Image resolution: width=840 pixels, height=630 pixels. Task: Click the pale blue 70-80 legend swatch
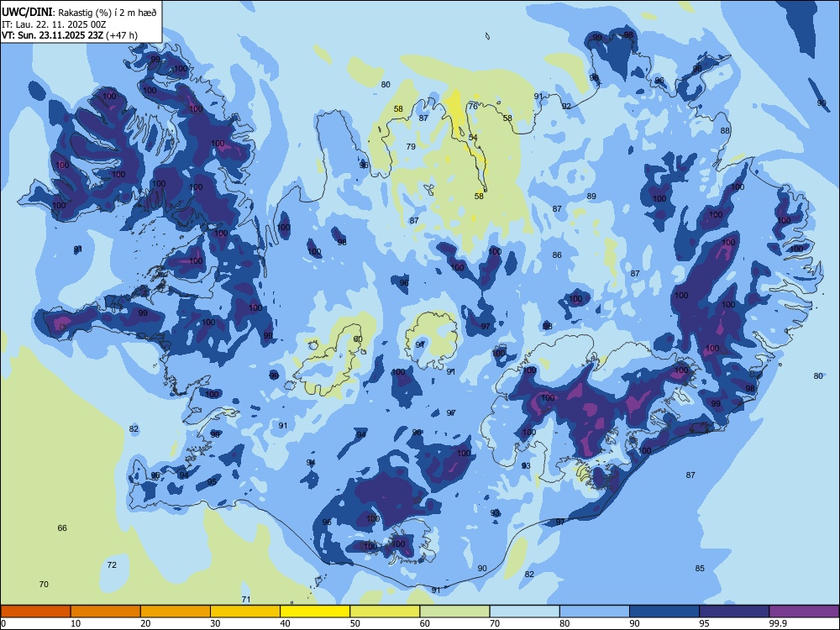point(525,612)
